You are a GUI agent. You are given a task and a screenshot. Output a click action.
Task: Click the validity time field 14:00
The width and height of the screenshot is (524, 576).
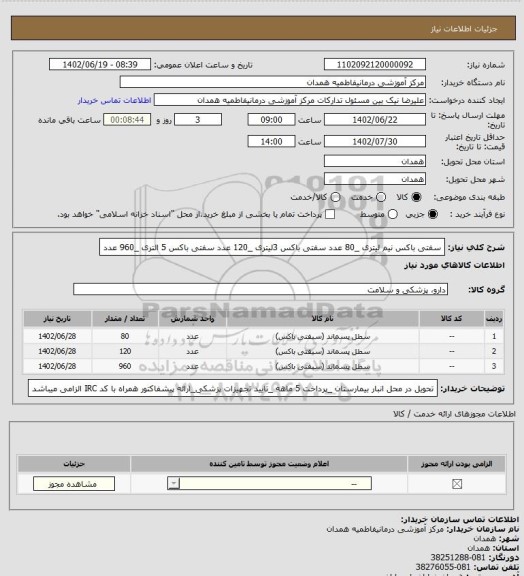point(271,141)
